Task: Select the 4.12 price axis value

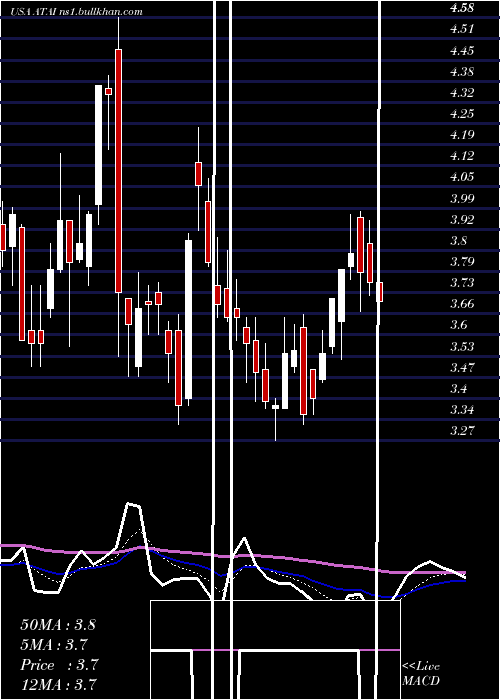Action: coord(462,156)
